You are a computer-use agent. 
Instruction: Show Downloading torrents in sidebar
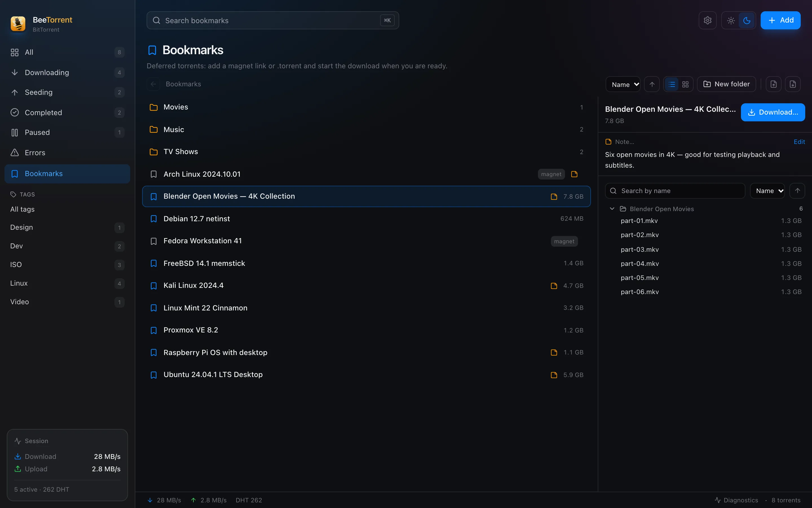67,73
